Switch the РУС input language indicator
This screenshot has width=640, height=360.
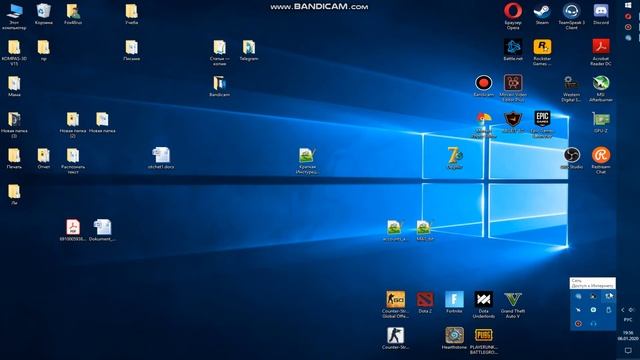tap(628, 320)
